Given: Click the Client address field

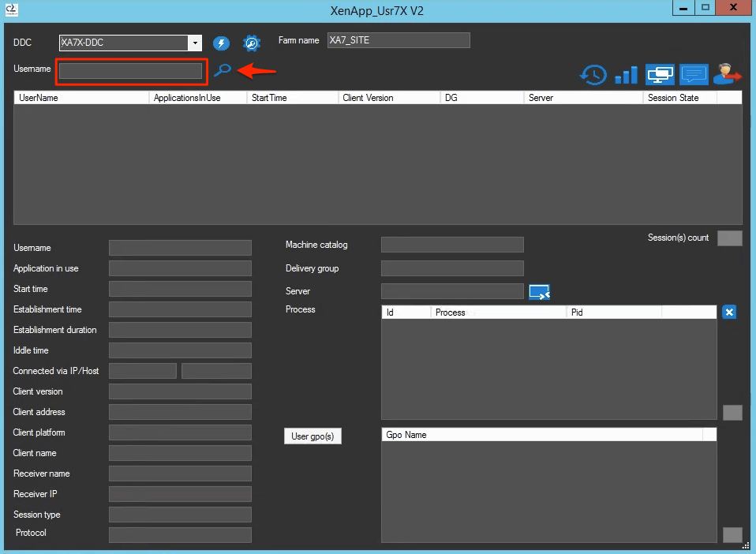Looking at the screenshot, I should 180,412.
